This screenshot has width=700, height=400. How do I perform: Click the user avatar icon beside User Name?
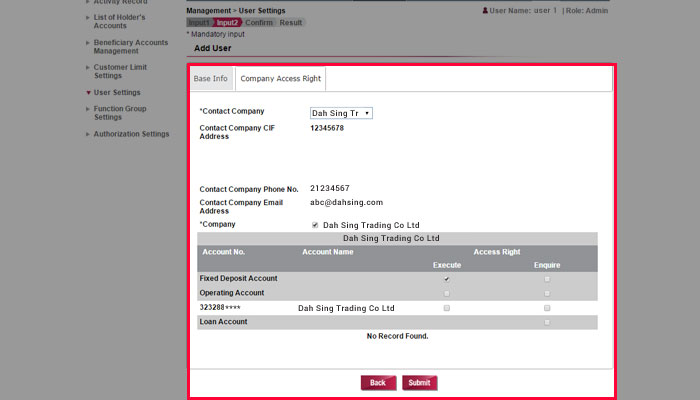[485, 10]
